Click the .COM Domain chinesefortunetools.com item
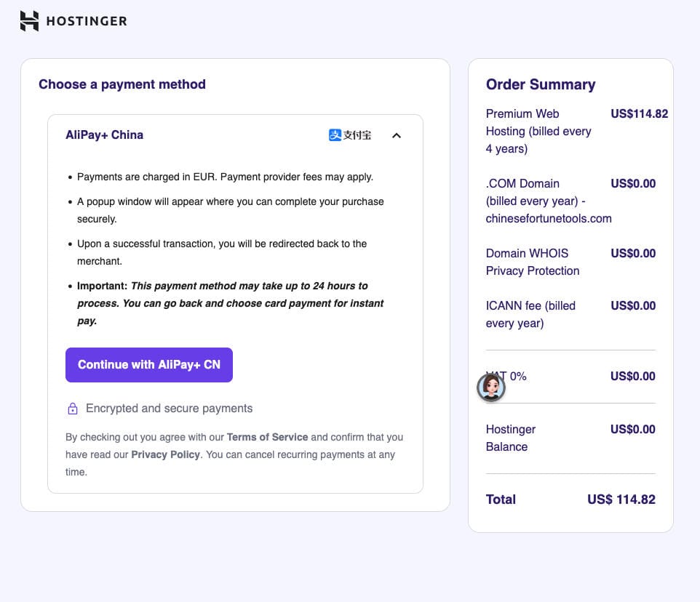 point(549,201)
